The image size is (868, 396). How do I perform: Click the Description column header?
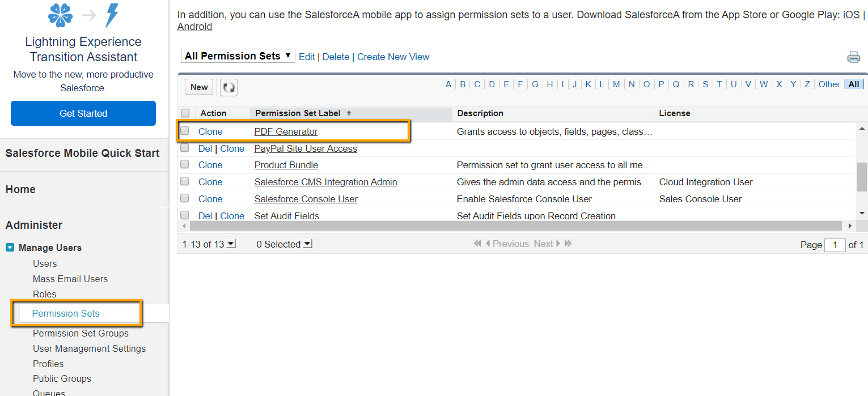pyautogui.click(x=480, y=113)
